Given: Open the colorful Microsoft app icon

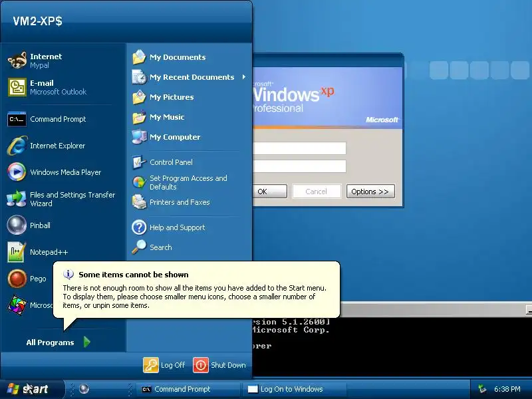Looking at the screenshot, I should (17, 305).
